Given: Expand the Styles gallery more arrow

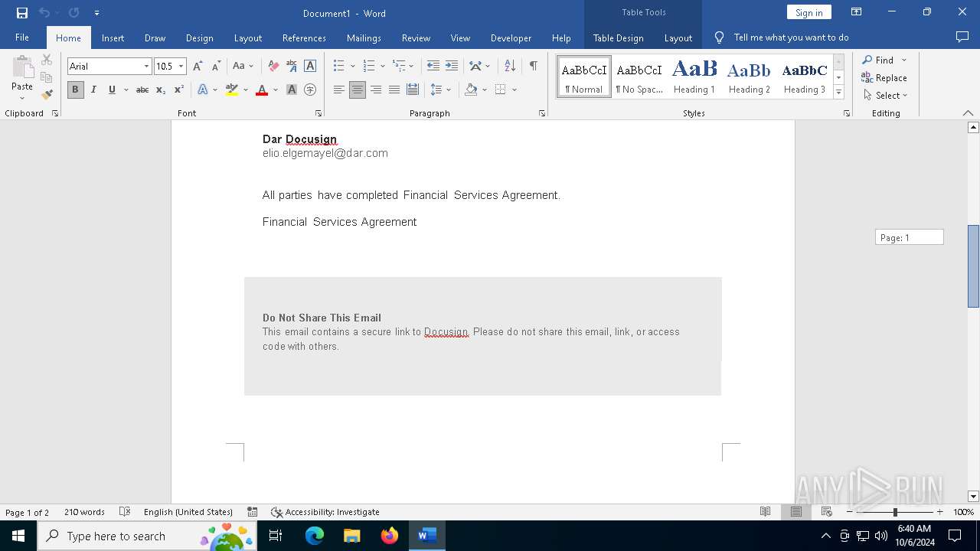Looking at the screenshot, I should tap(839, 93).
